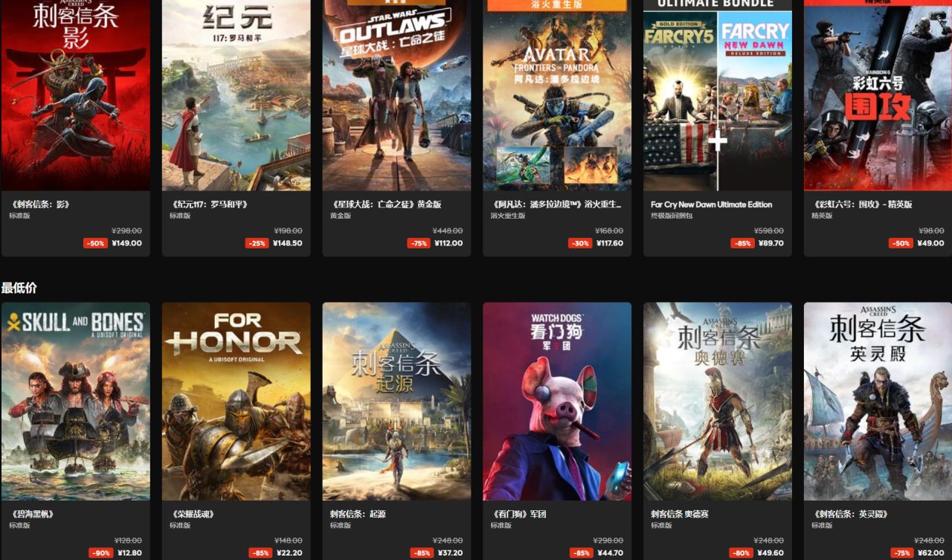Select the Far Cry New Dawn bundle cover

click(x=718, y=95)
